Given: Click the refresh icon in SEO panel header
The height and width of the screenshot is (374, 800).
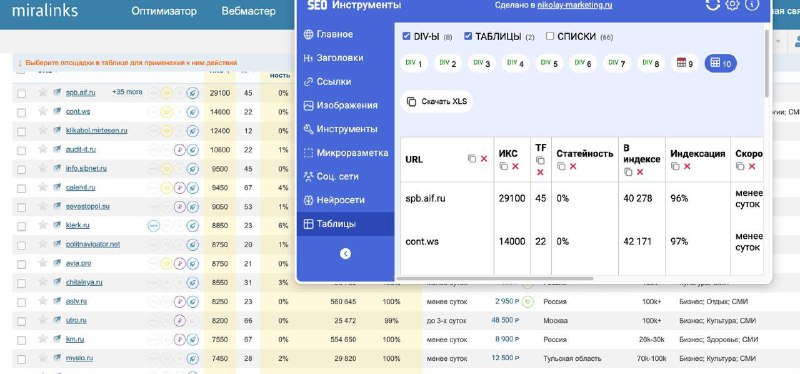Looking at the screenshot, I should pyautogui.click(x=712, y=5).
